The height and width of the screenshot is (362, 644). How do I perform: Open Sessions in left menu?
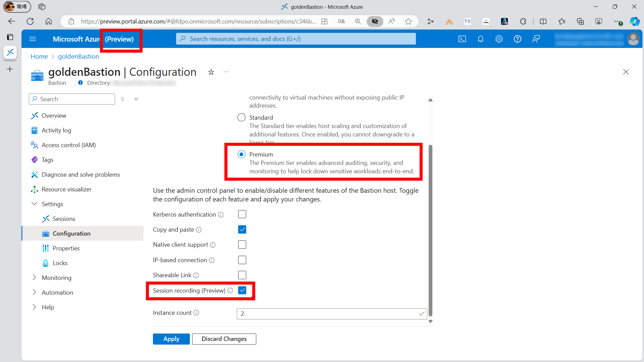(64, 219)
